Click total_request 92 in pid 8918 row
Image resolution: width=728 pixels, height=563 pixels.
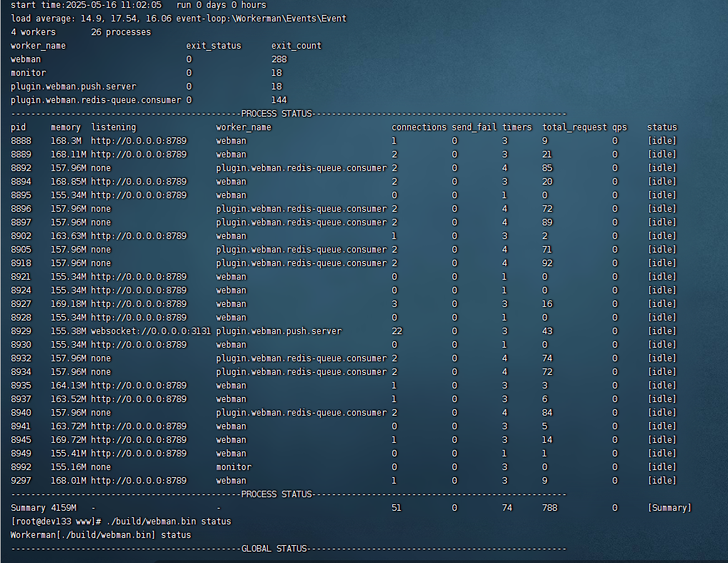(x=548, y=263)
